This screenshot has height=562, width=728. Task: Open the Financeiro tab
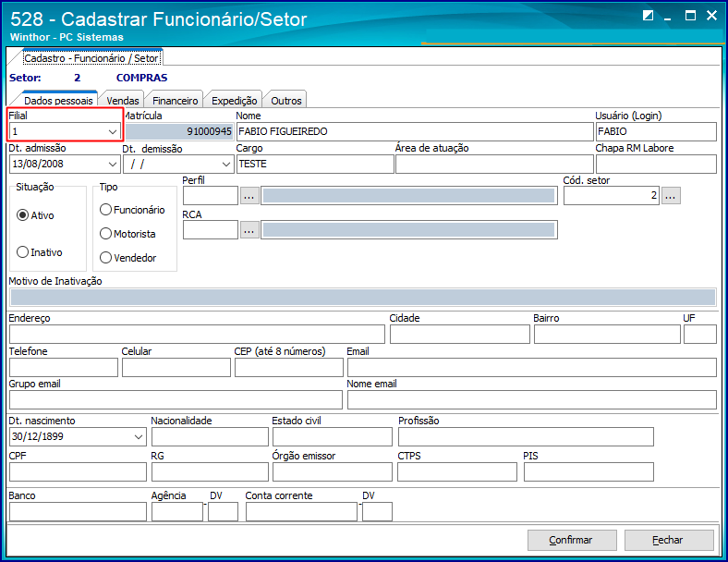[x=175, y=101]
